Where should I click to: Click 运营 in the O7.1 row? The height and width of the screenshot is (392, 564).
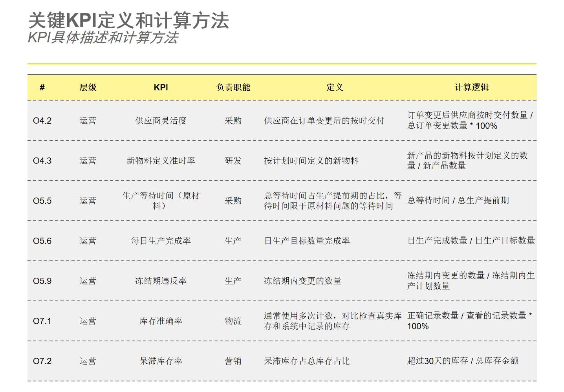pyautogui.click(x=88, y=321)
